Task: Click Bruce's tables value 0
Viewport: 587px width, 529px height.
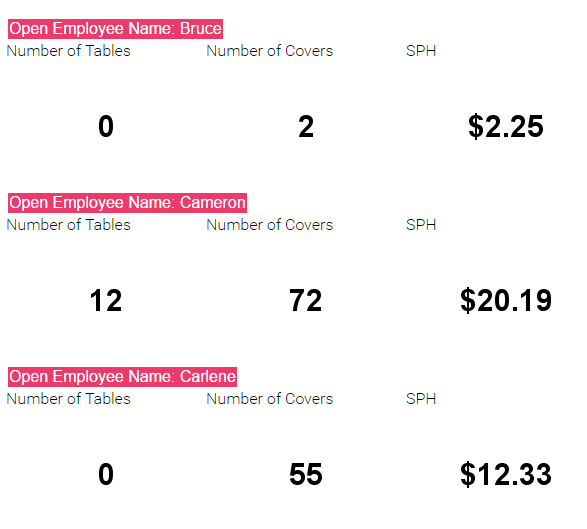Action: click(x=106, y=127)
